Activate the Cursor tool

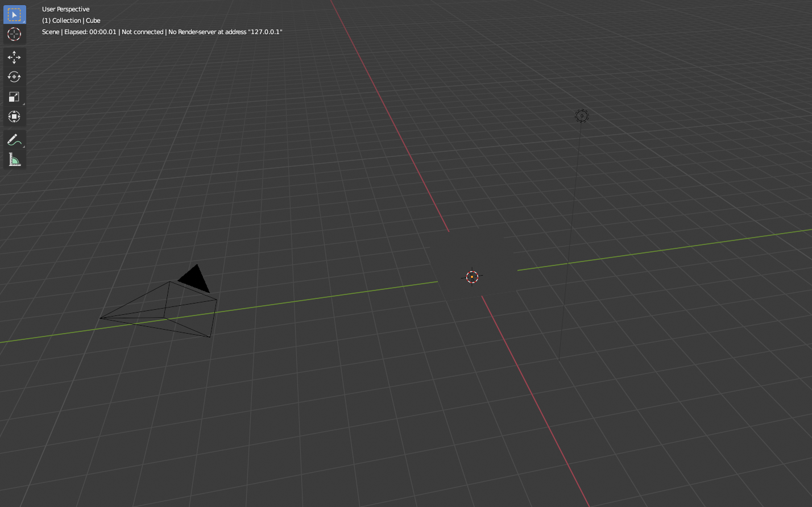point(14,34)
